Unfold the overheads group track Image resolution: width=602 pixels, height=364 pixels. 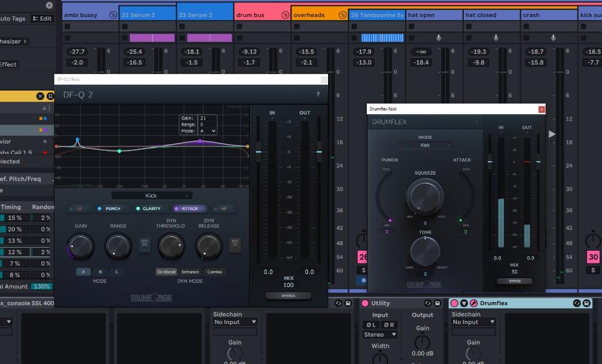(x=342, y=15)
